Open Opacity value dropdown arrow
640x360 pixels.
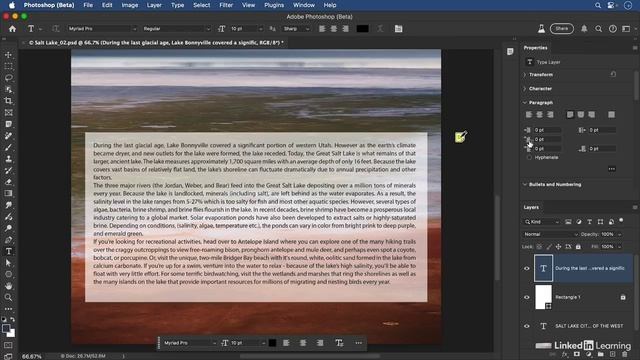click(x=620, y=234)
